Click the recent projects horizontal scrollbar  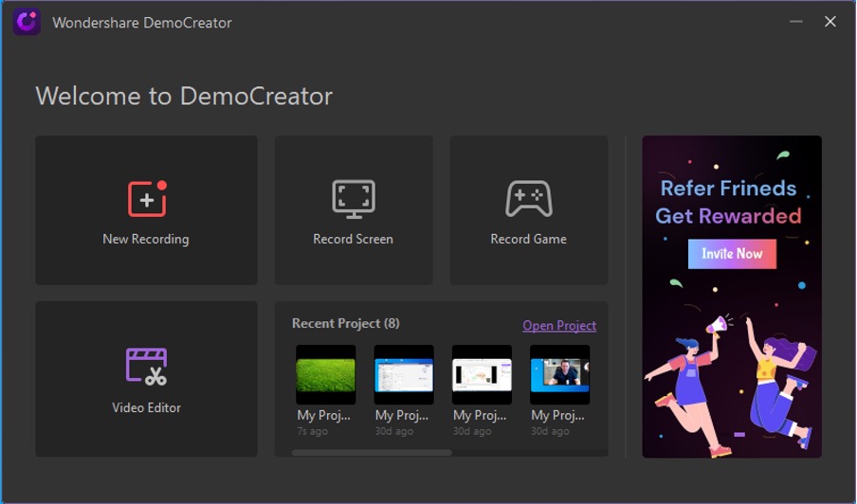[372, 453]
